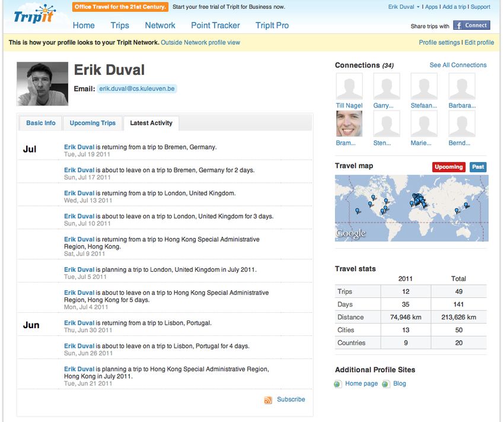Click the globe icon next to Blog
Screen dimensions: 504x422
coord(386,384)
